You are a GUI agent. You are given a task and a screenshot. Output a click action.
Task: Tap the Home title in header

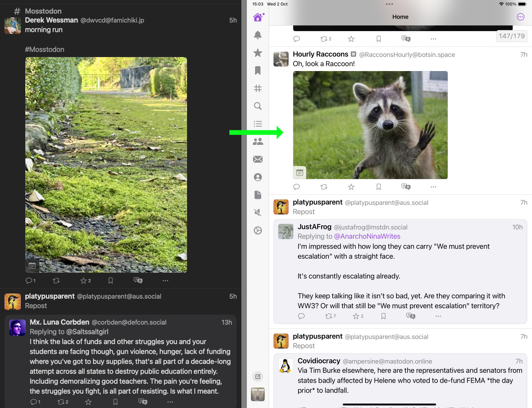point(400,17)
